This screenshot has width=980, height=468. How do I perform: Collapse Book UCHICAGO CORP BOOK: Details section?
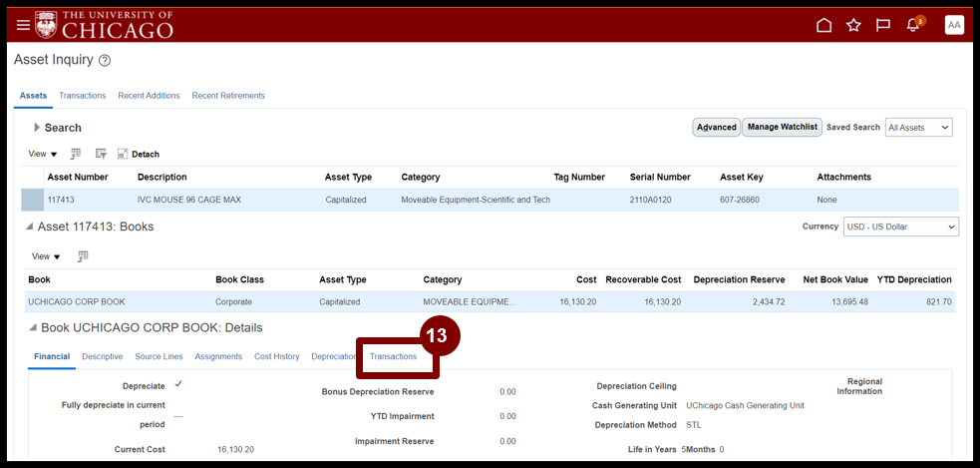[33, 328]
